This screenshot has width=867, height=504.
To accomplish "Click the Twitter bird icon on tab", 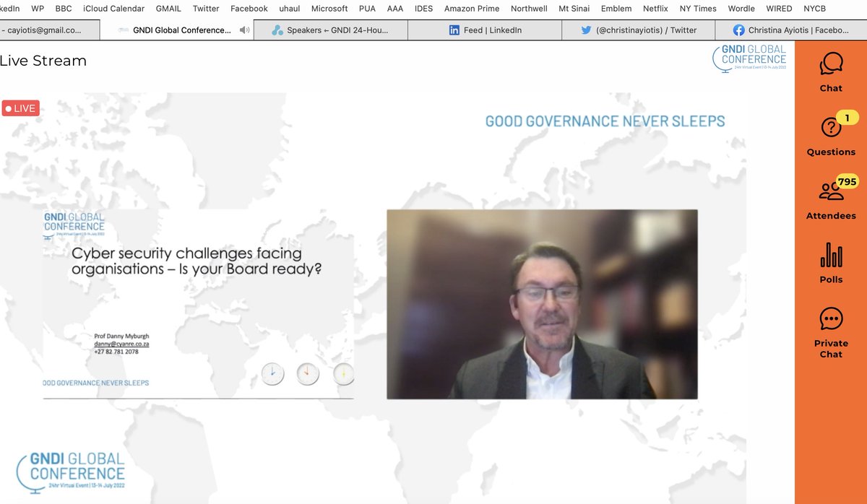I will 587,30.
